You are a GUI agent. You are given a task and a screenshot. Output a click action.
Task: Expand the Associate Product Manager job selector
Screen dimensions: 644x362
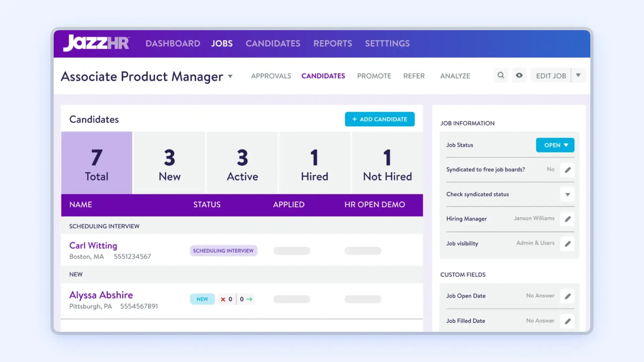coord(230,76)
